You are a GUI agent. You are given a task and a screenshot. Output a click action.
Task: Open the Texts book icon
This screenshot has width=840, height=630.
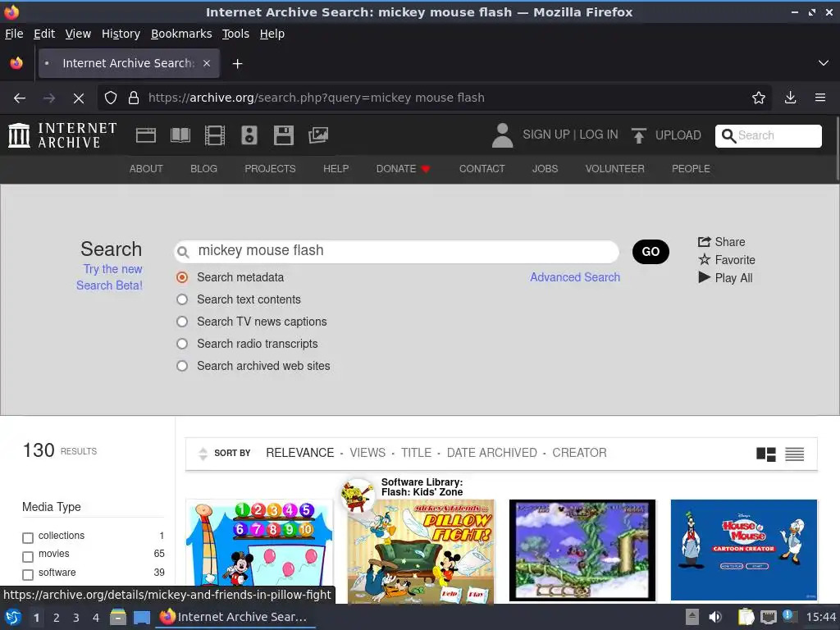[180, 135]
